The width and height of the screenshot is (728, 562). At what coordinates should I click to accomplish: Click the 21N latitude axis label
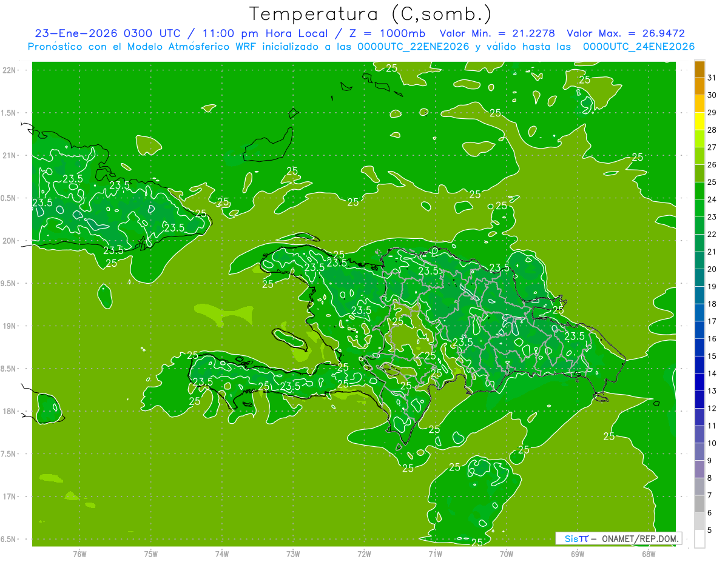[9, 156]
